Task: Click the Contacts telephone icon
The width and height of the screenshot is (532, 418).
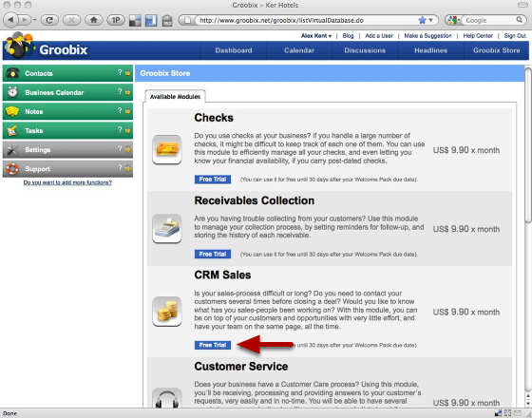Action: pos(12,73)
